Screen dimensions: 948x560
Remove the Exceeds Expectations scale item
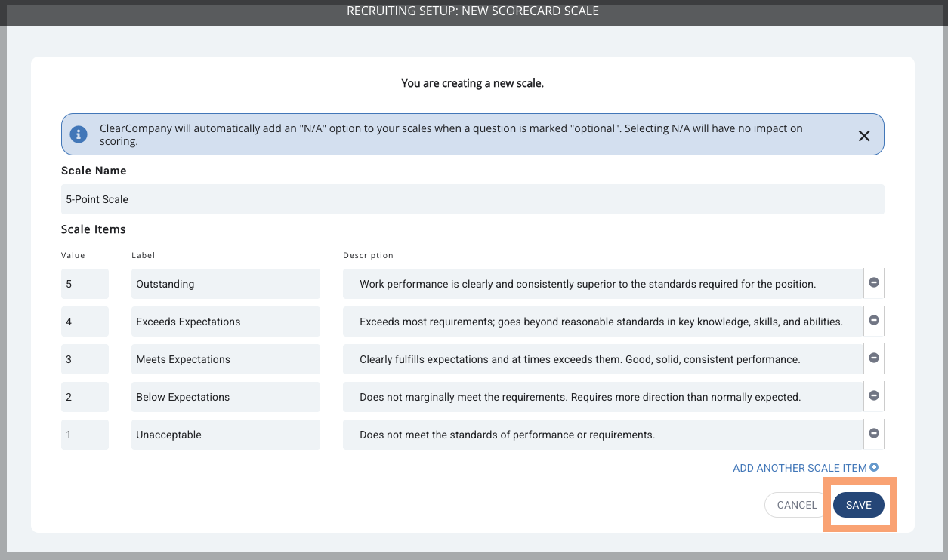pos(874,320)
